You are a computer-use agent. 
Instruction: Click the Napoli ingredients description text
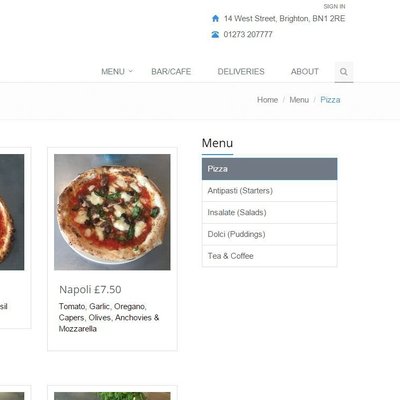109,318
